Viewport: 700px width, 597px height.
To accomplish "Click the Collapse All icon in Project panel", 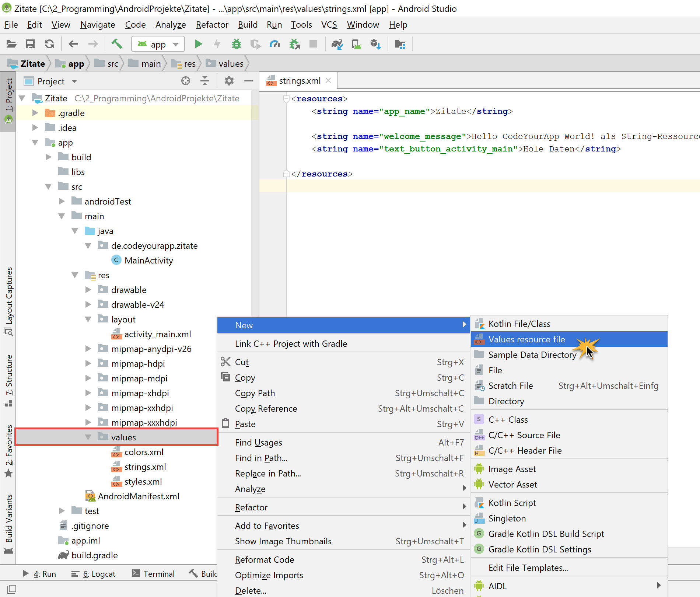I will [205, 81].
